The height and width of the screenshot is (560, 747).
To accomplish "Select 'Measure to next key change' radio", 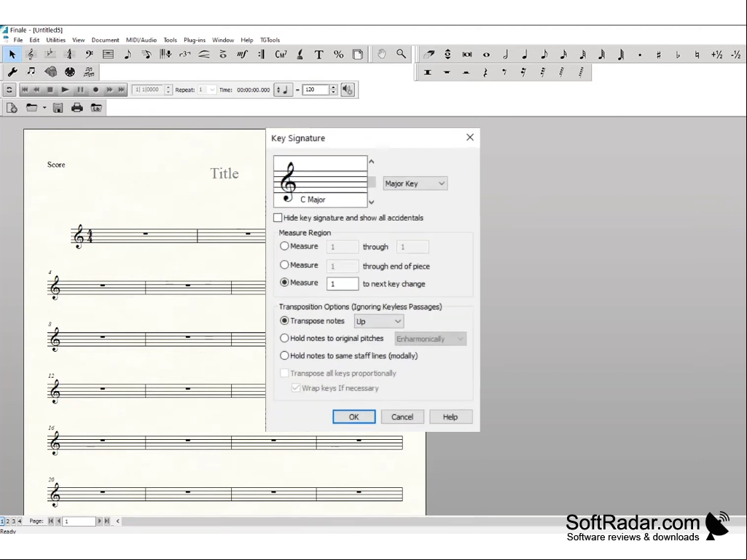I will 284,283.
